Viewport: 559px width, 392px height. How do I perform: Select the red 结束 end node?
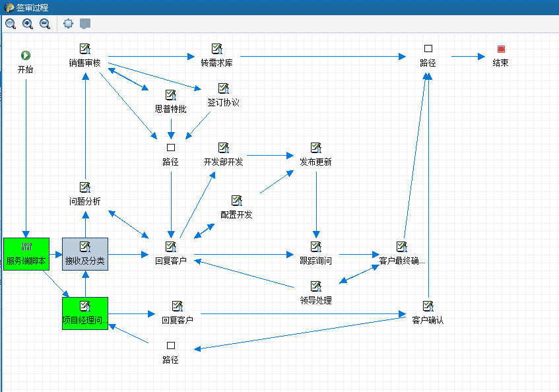(x=501, y=49)
